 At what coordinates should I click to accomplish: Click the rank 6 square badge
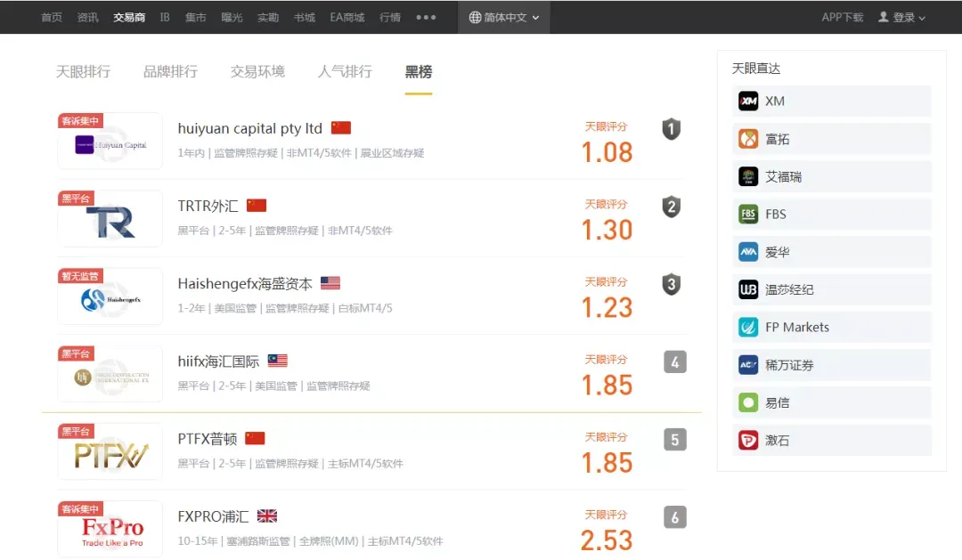click(x=675, y=517)
